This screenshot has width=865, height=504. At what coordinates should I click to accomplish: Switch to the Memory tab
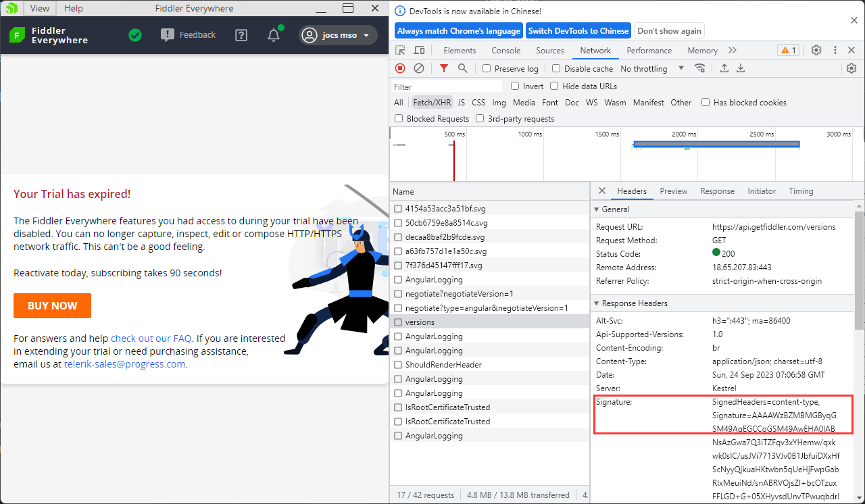(x=702, y=51)
